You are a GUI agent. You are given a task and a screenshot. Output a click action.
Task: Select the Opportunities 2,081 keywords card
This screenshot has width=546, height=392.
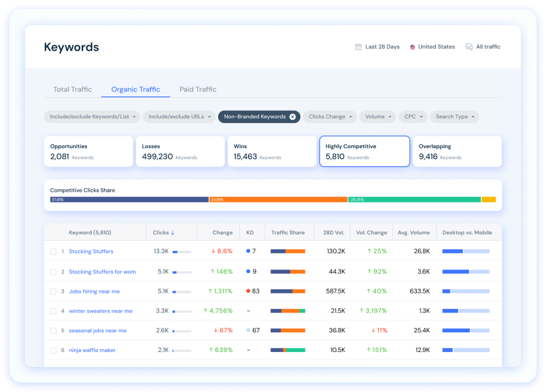(89, 151)
